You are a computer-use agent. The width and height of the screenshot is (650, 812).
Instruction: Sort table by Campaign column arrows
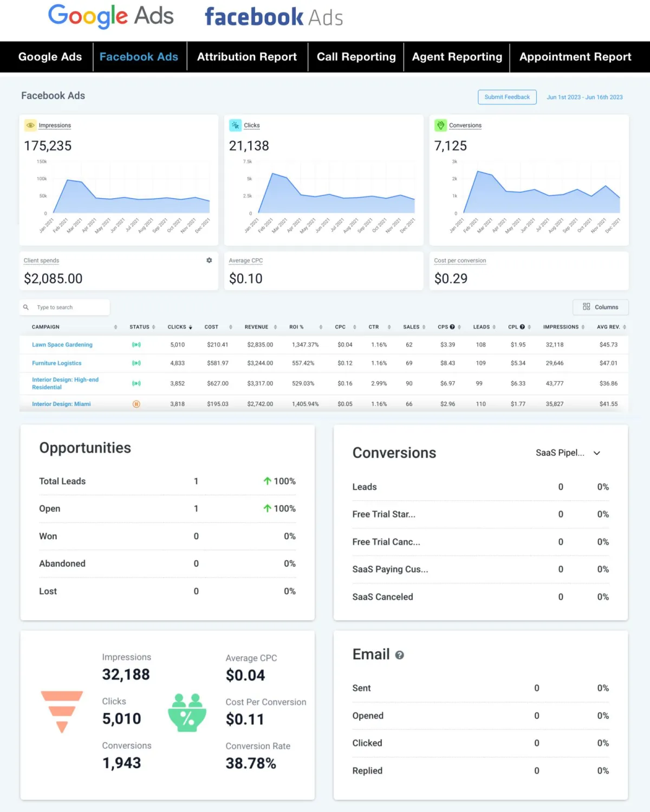(115, 327)
